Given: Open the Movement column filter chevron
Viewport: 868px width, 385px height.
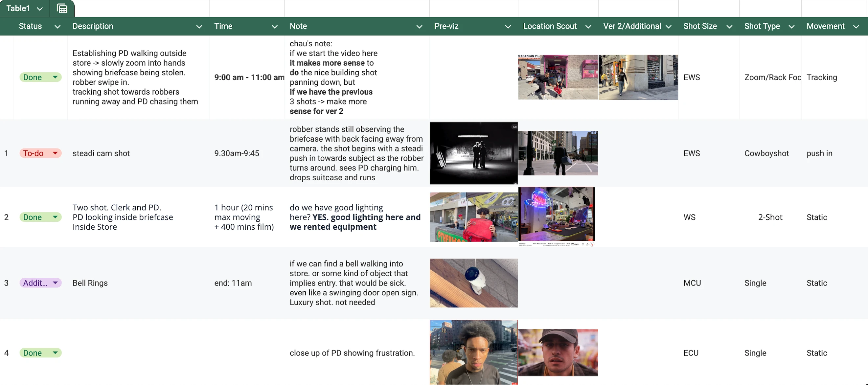Looking at the screenshot, I should click(x=856, y=27).
